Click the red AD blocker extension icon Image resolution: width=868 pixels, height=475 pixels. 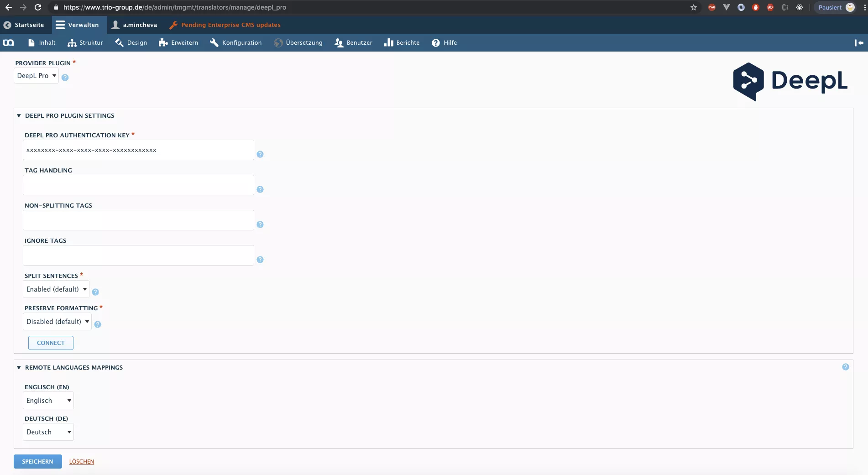pyautogui.click(x=770, y=7)
